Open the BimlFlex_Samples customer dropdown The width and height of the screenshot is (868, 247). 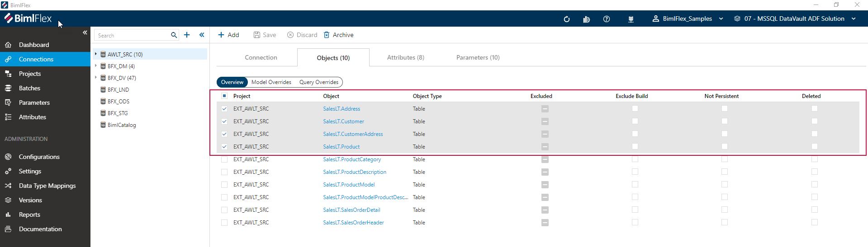[x=688, y=19]
